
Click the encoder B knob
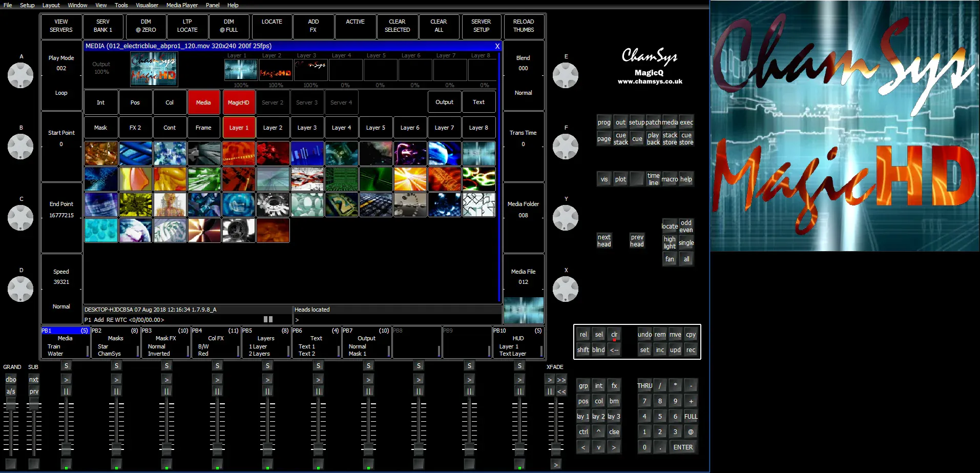(20, 147)
